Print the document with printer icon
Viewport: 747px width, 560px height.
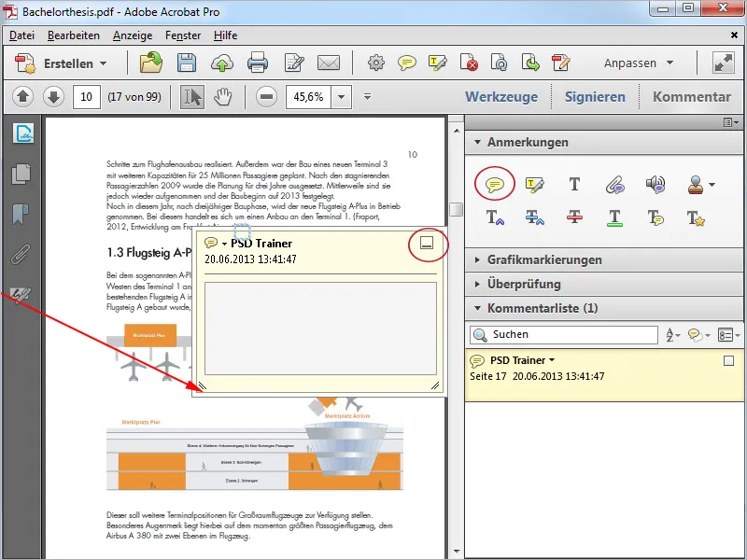tap(258, 63)
